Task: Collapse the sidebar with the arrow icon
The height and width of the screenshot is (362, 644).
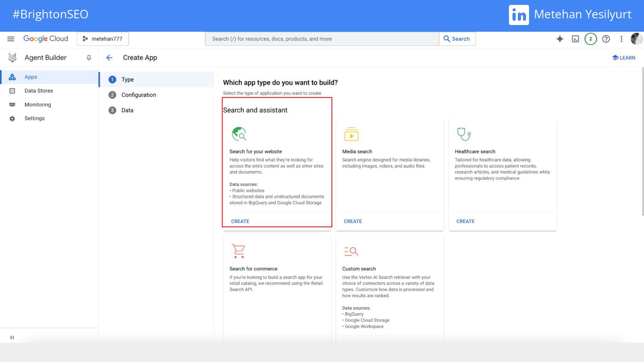Action: (12, 337)
